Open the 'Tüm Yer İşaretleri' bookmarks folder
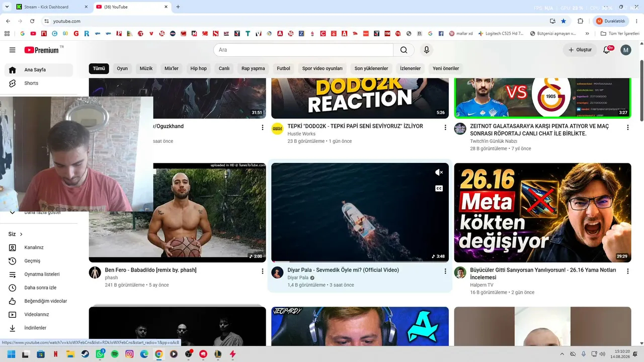Viewport: 644px width, 362px height. pos(620,34)
